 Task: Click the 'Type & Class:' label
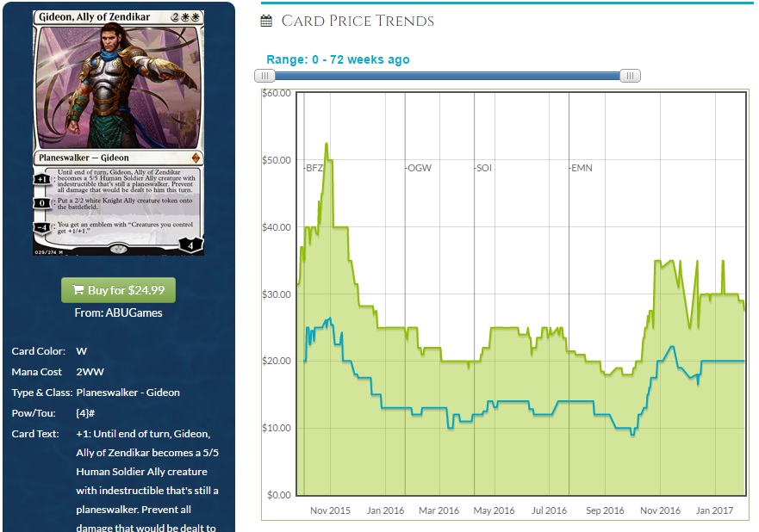point(42,393)
